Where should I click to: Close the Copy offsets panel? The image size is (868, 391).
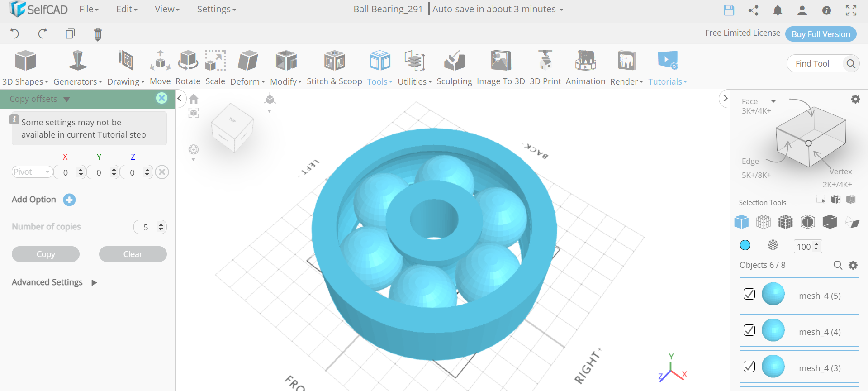[161, 98]
